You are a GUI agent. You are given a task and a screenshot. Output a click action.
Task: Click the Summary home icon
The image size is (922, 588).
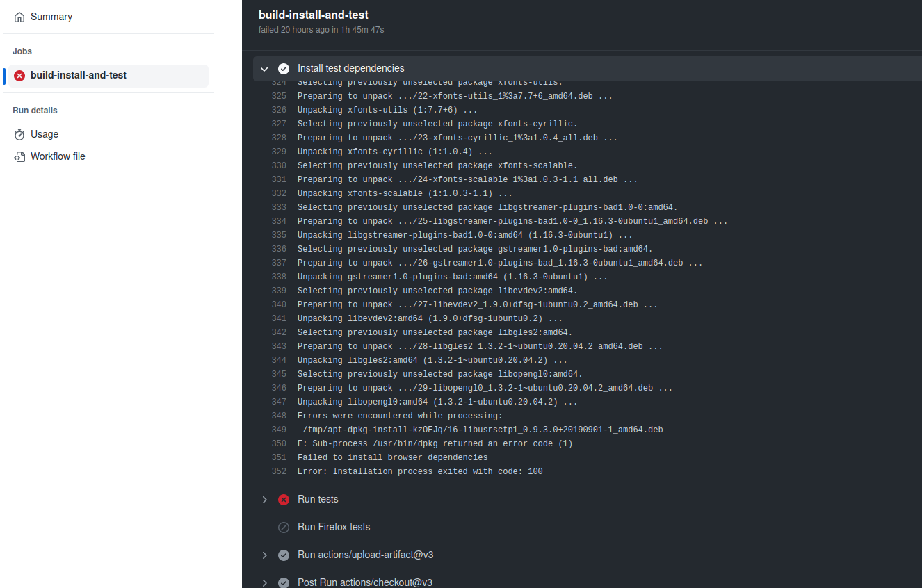coord(19,17)
